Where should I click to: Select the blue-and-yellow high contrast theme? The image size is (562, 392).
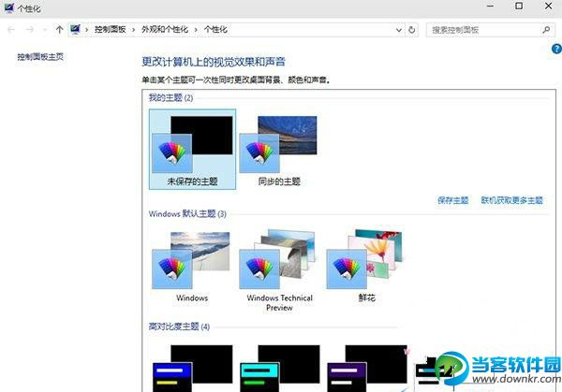coord(192,368)
